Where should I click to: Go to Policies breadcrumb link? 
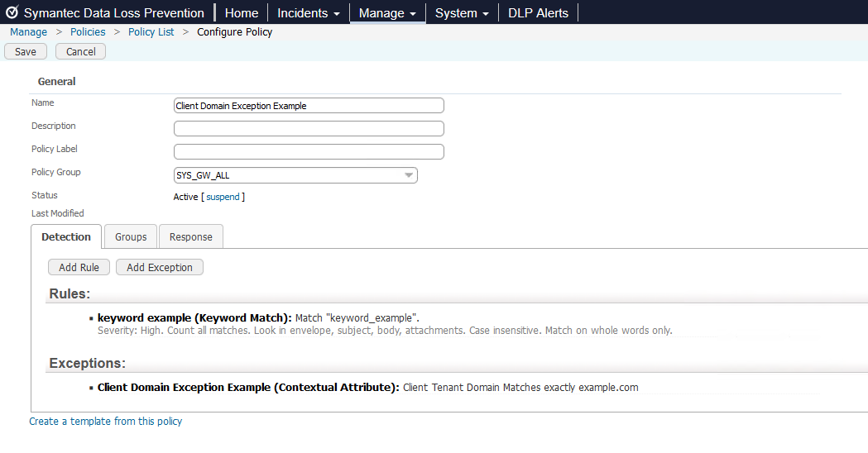(88, 32)
